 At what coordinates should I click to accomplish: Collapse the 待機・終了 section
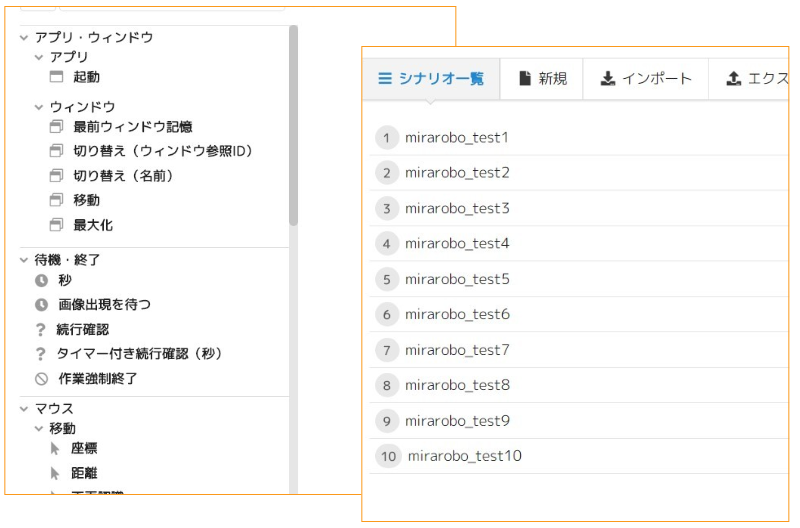click(x=24, y=260)
